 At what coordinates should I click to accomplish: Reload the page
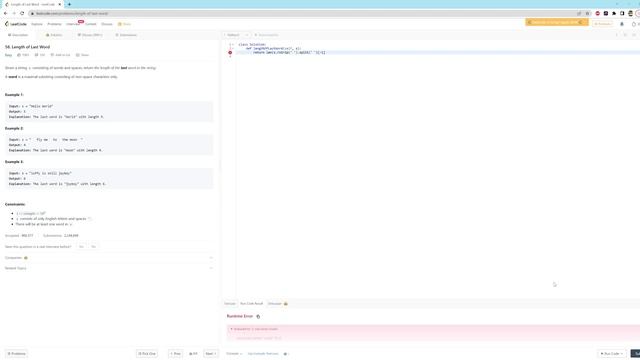click(x=22, y=13)
